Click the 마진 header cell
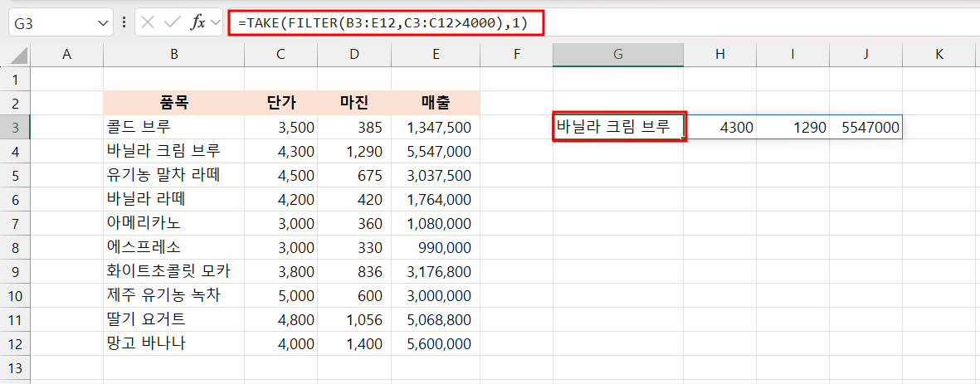 point(354,104)
